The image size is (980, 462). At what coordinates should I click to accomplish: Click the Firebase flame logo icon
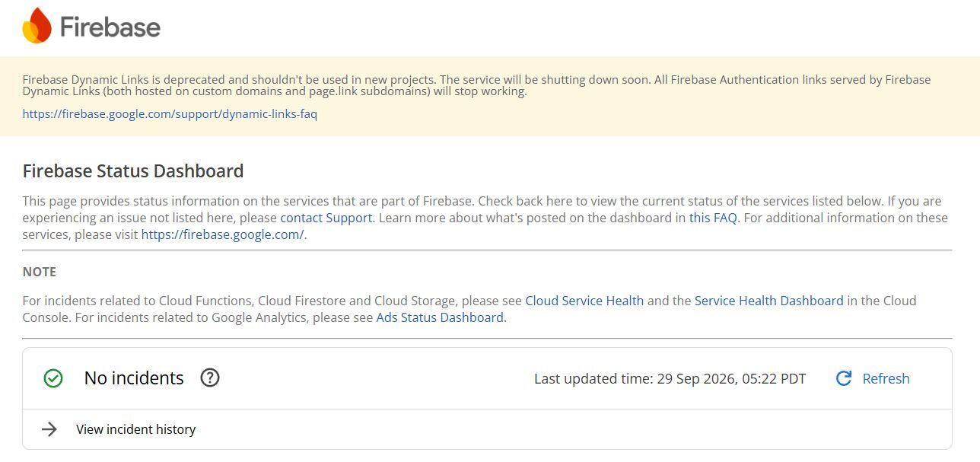(37, 26)
